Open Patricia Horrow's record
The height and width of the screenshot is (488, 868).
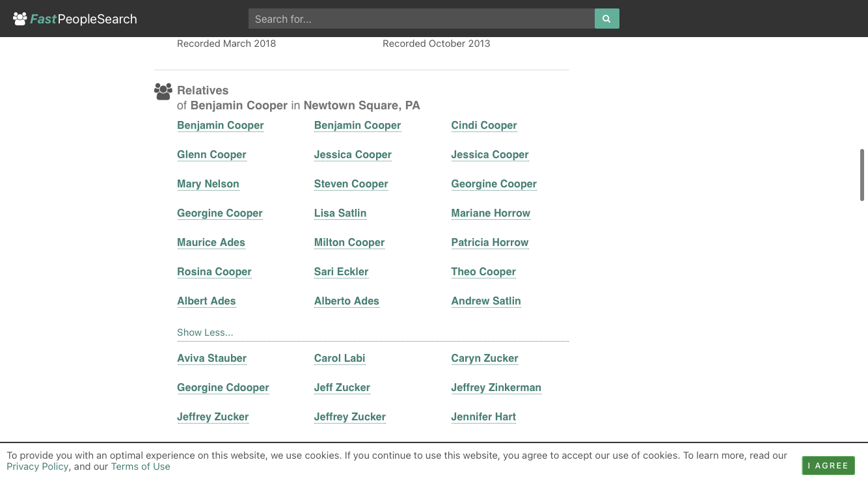490,243
